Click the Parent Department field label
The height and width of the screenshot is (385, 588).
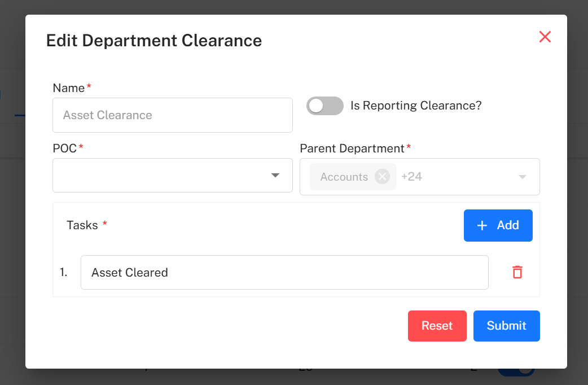[x=352, y=148]
